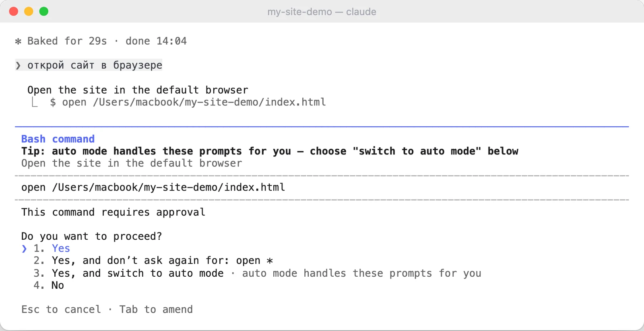Viewport: 644px width, 331px height.
Task: Click the "Tab to amend" hint
Action: [x=156, y=309]
